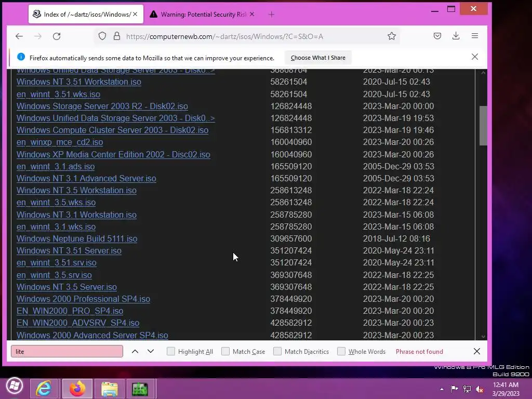The width and height of the screenshot is (532, 399).
Task: Click the forward navigation arrow
Action: click(37, 36)
